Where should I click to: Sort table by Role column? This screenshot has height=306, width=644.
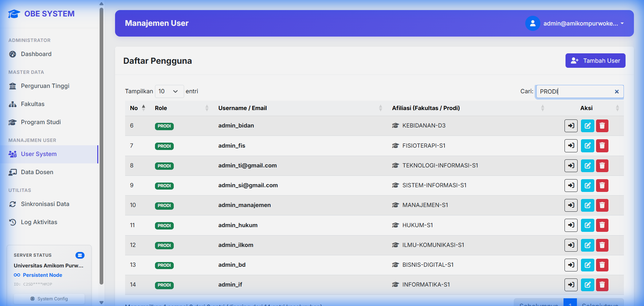(x=181, y=108)
